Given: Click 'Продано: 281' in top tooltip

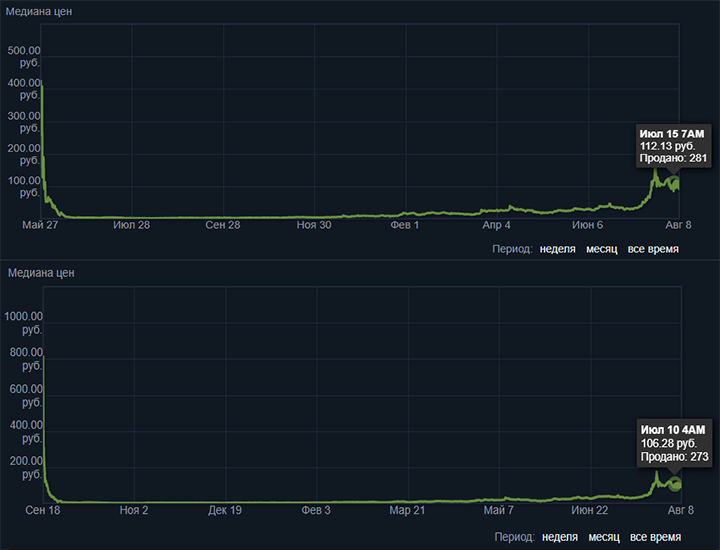Looking at the screenshot, I should tap(673, 158).
